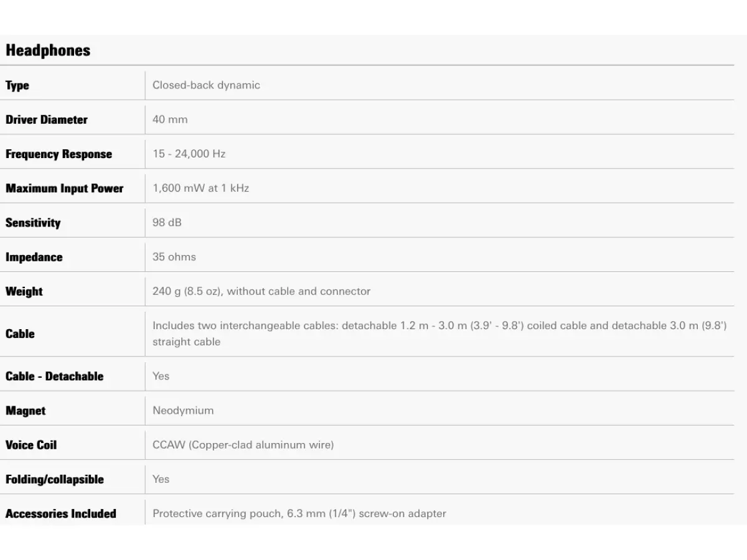Click the 240 g weight value
This screenshot has width=747, height=560.
pyautogui.click(x=261, y=291)
